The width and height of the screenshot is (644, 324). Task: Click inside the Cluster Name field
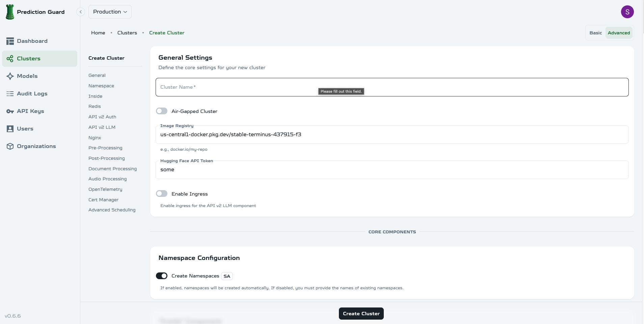[236, 87]
